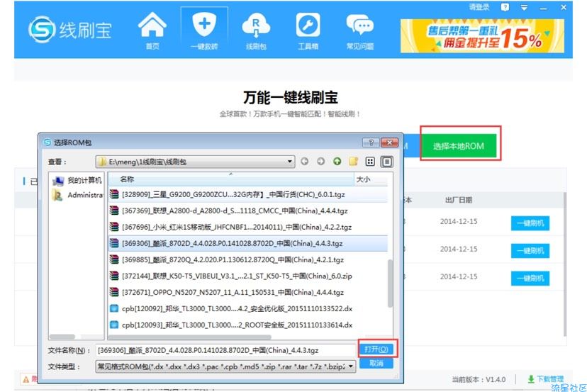587x392 pixels.
Task: Open the 线刷包 cloud download tab
Action: (x=256, y=30)
